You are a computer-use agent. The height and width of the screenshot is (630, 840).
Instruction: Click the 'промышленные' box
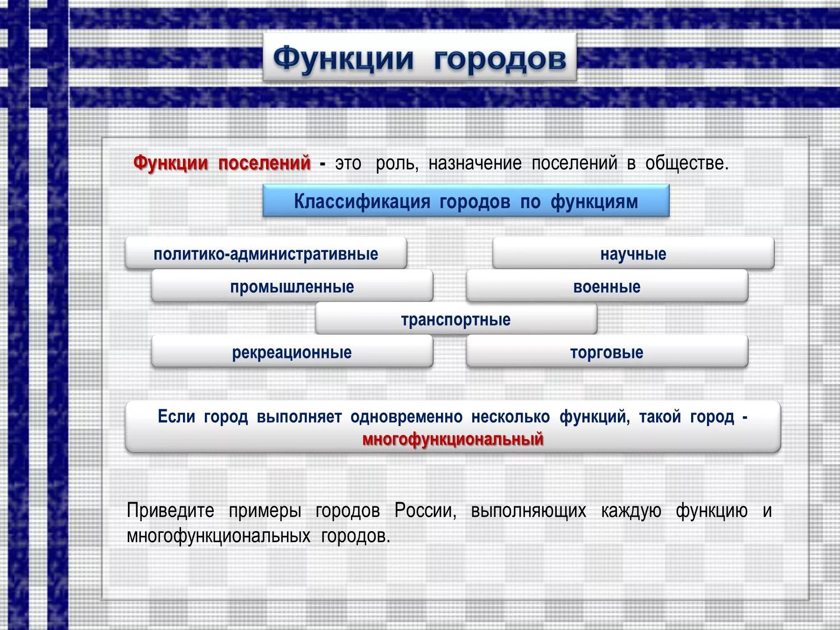292,286
